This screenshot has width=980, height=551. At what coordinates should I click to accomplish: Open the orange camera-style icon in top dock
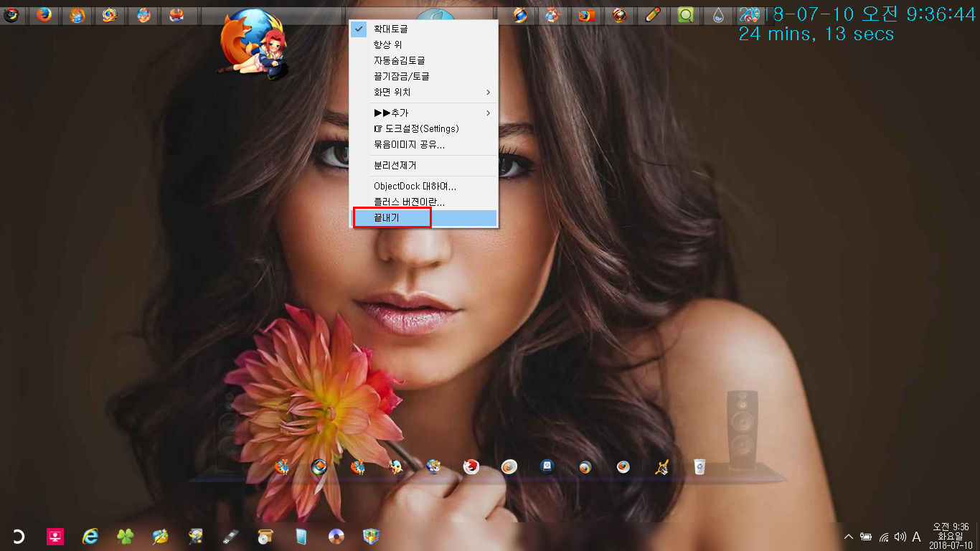tap(586, 14)
